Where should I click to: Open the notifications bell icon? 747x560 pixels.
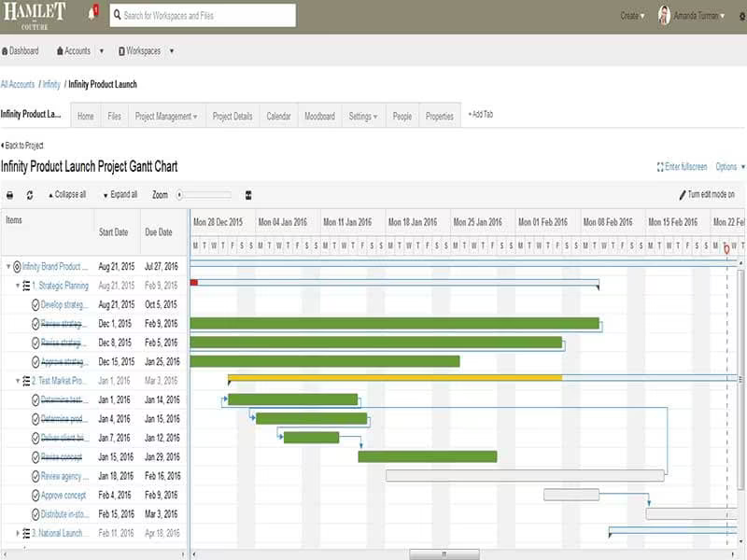click(x=92, y=14)
